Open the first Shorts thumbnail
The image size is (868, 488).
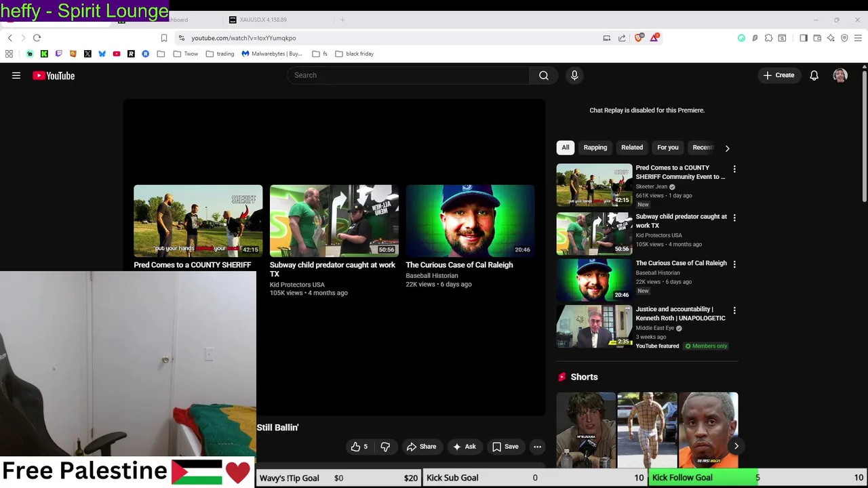(586, 430)
